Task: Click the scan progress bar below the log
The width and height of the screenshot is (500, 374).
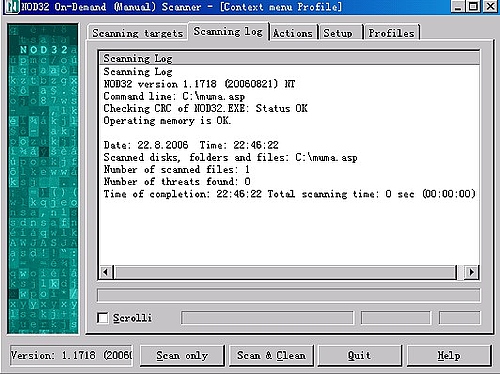Action: (289, 295)
